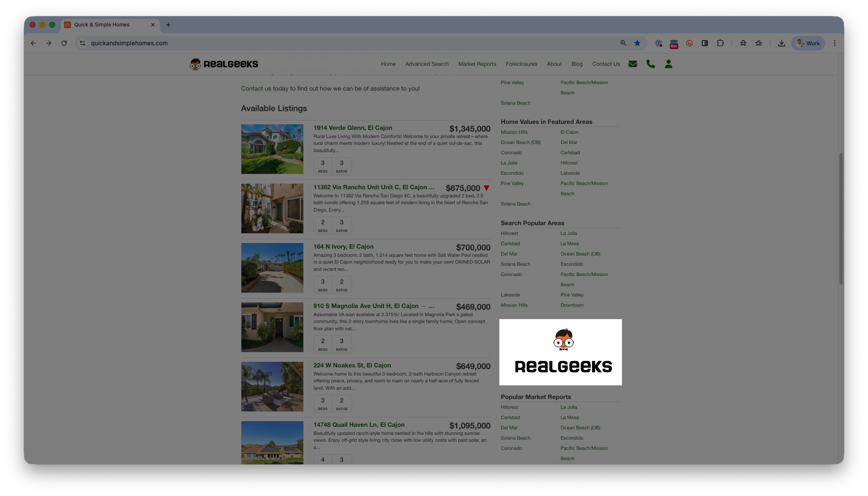Click the phone icon in site header
Image resolution: width=868 pixels, height=496 pixels.
pos(651,64)
